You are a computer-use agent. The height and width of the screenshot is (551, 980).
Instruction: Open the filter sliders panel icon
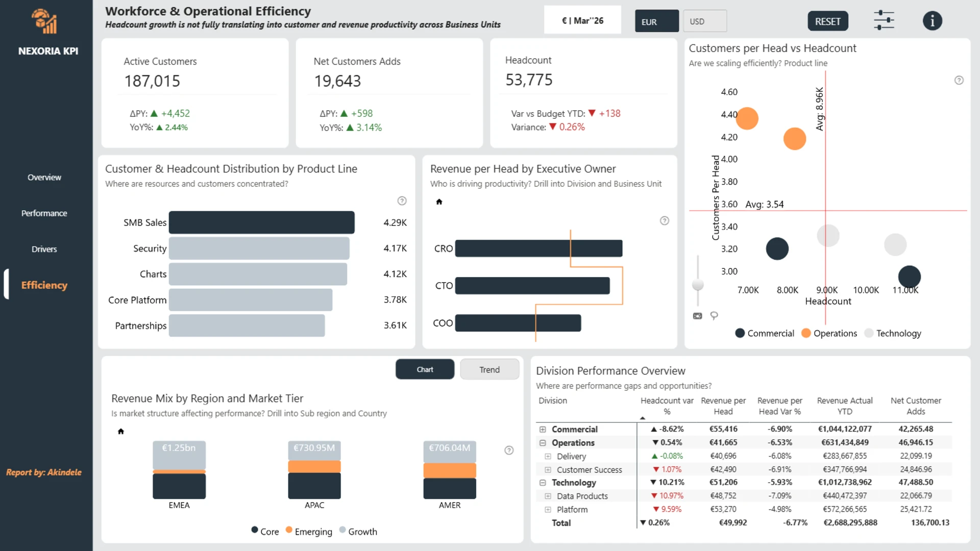point(884,20)
